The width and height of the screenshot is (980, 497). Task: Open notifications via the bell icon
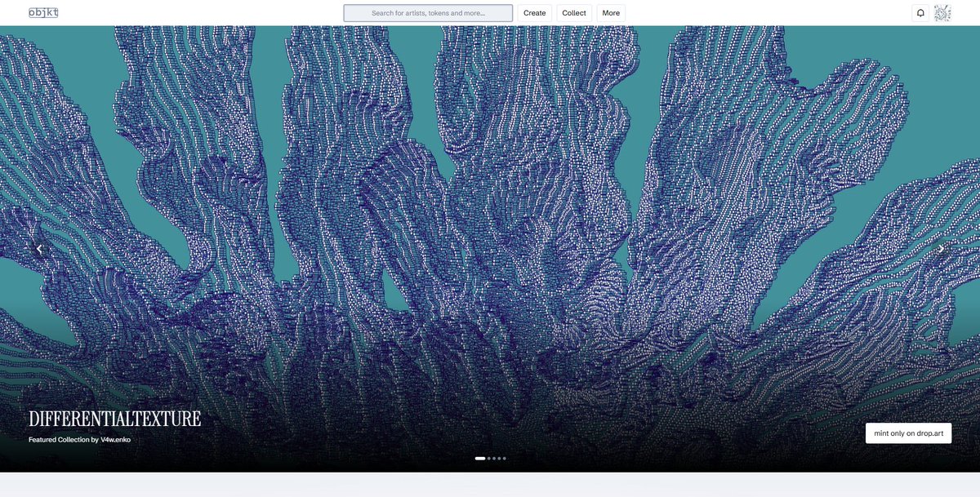pos(920,13)
